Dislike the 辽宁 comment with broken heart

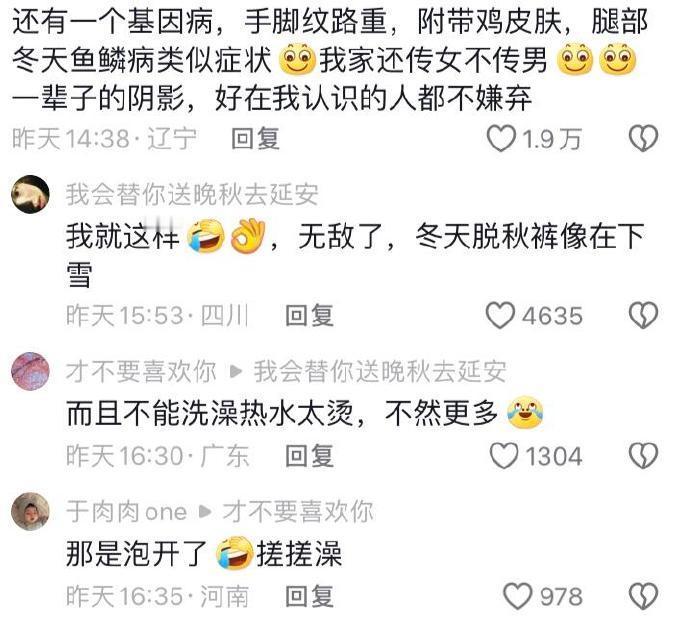[x=643, y=138]
